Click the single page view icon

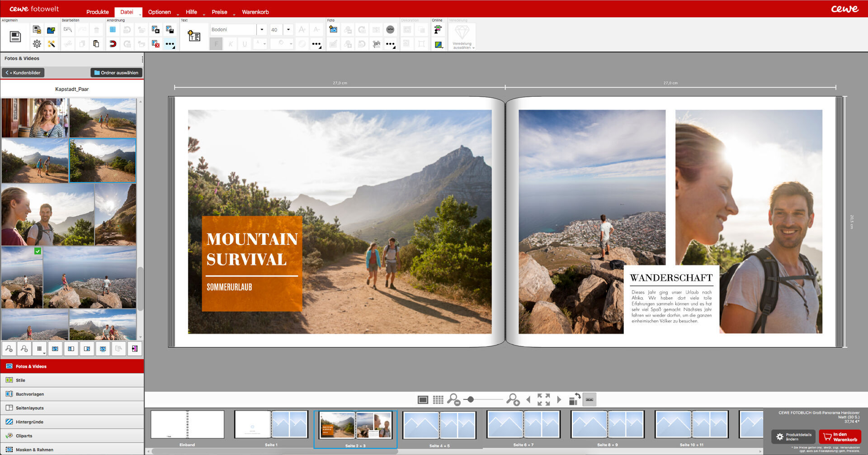tap(423, 400)
